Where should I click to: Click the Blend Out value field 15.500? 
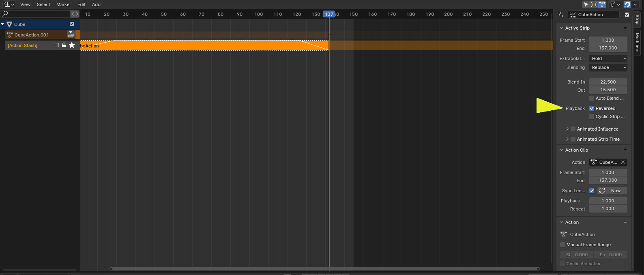click(608, 90)
